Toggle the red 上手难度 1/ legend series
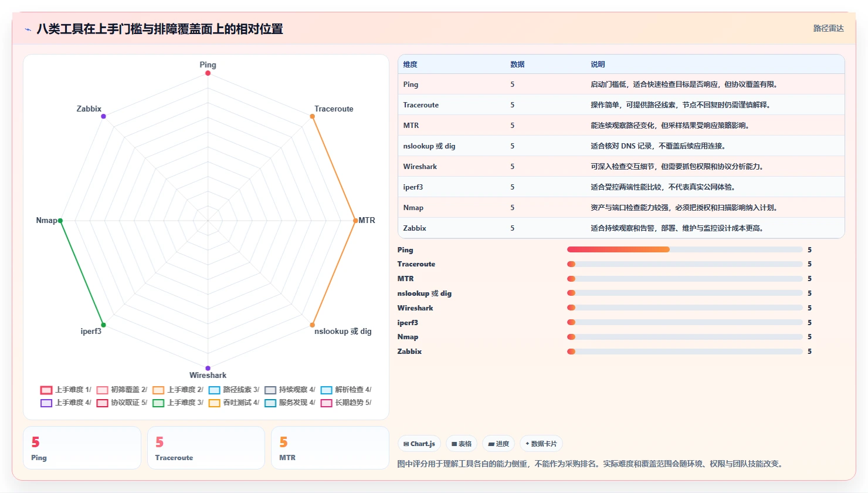The width and height of the screenshot is (868, 493). point(65,390)
